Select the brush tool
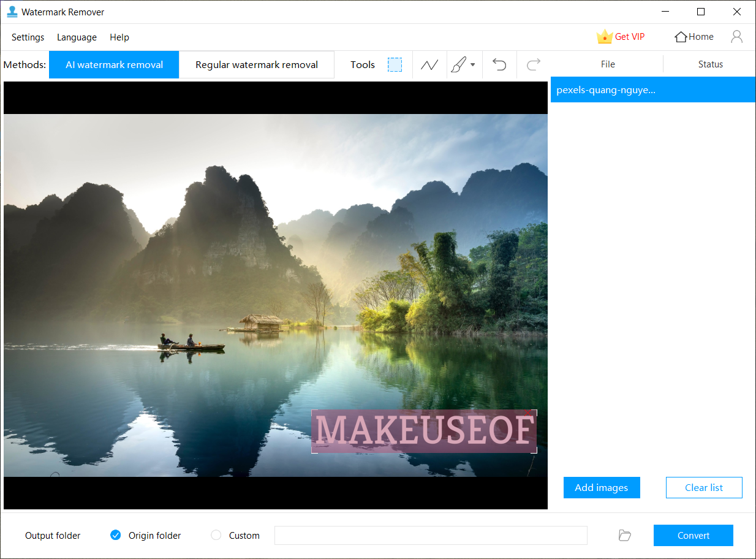756x559 pixels. [x=460, y=64]
